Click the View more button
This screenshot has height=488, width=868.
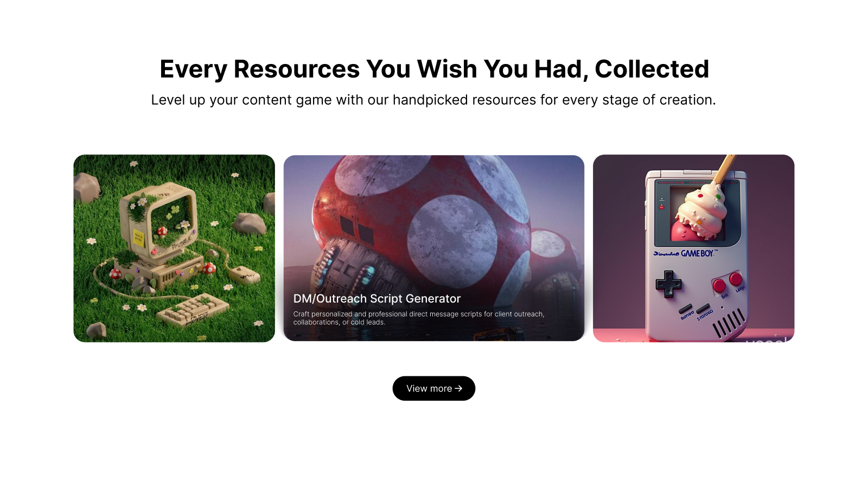[434, 388]
